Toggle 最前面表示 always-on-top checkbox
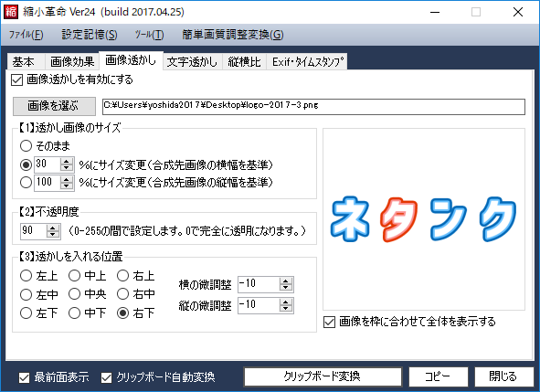This screenshot has height=392, width=540. (24, 378)
